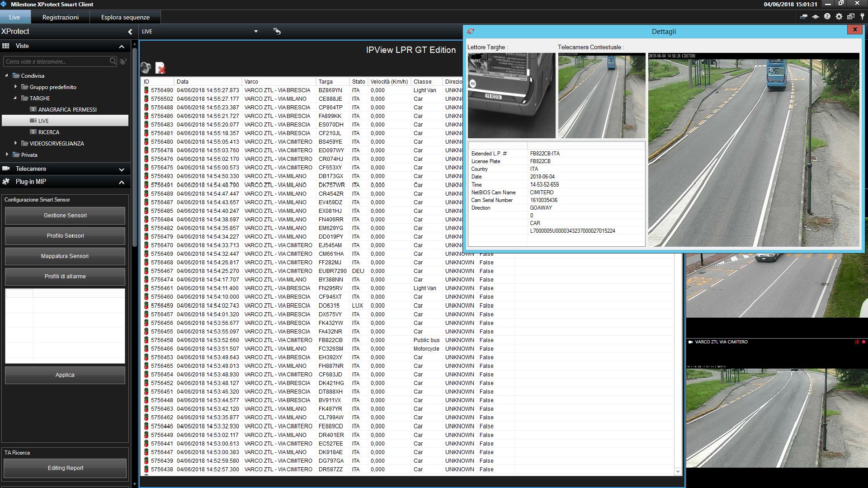Viewport: 868px width, 488px height.
Task: Click the motion icon on VARCO ZTL VIA CIMITERO
Action: pyautogui.click(x=857, y=342)
